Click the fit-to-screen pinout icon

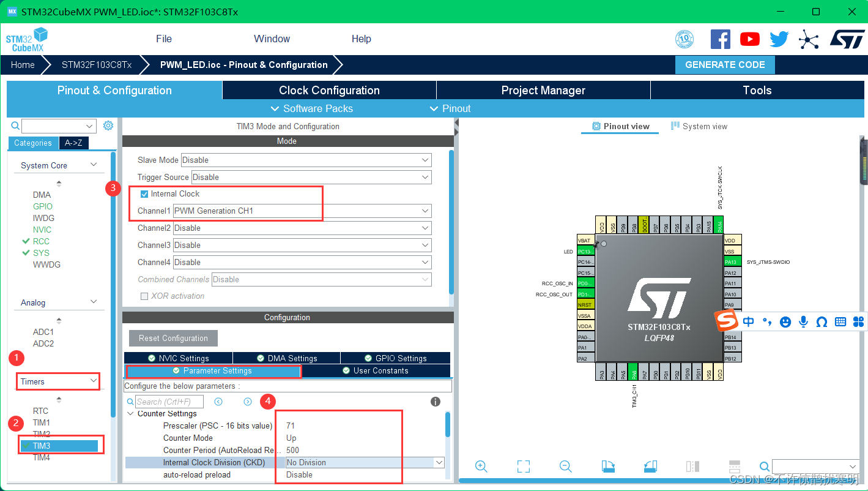coord(523,467)
